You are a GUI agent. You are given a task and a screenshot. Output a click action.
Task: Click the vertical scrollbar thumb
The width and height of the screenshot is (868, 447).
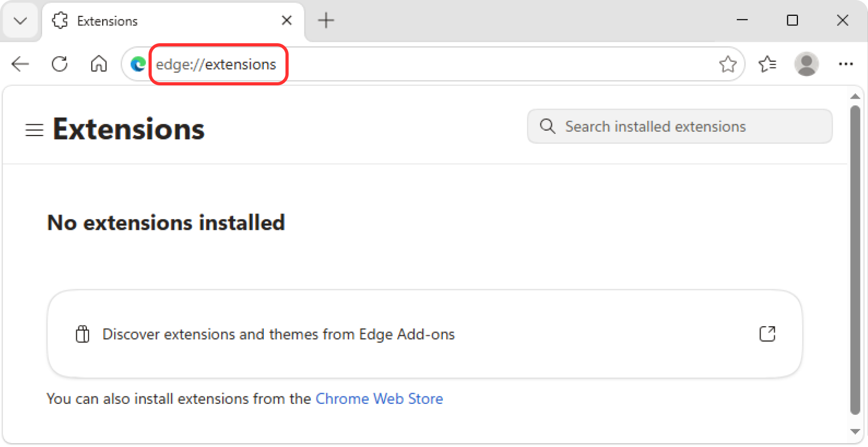(x=855, y=260)
